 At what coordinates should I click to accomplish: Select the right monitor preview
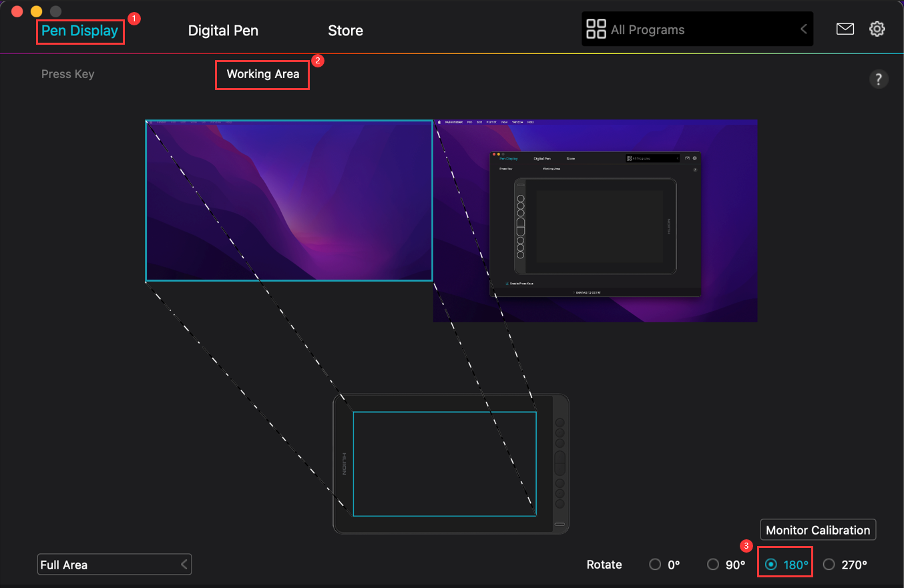tap(595, 220)
